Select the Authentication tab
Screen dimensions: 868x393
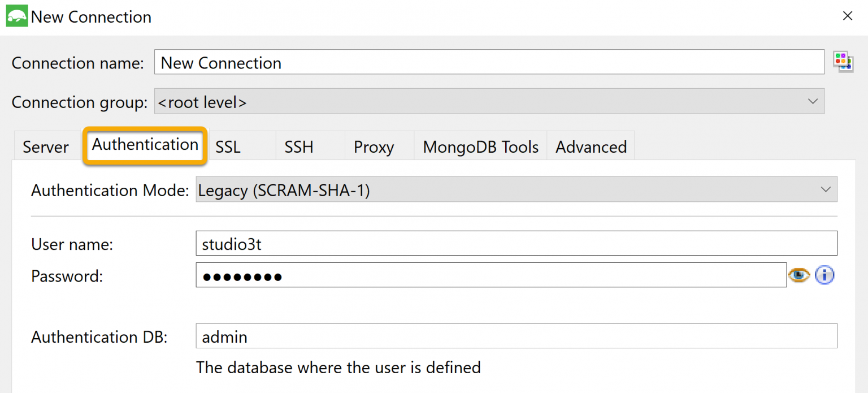pos(145,145)
